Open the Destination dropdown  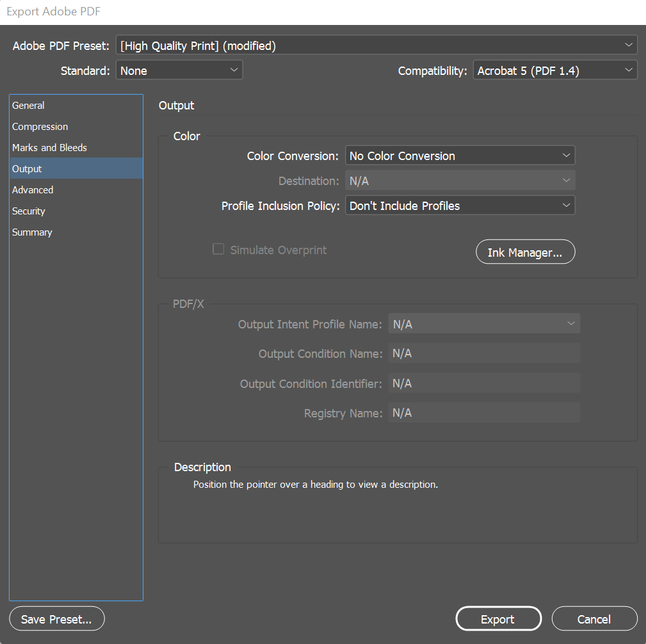[460, 181]
